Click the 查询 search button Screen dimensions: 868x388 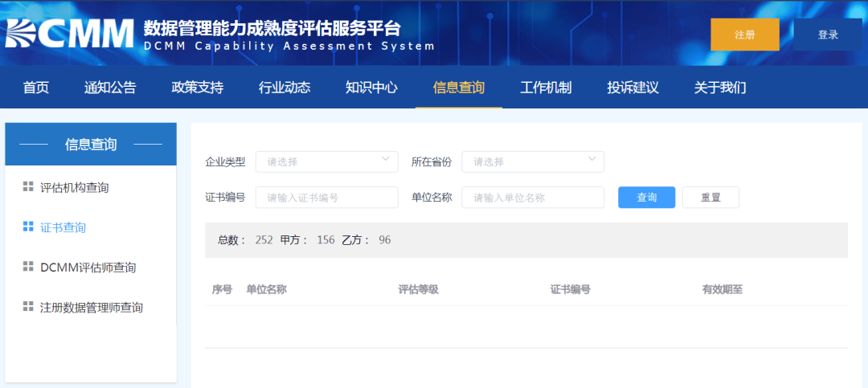(646, 198)
